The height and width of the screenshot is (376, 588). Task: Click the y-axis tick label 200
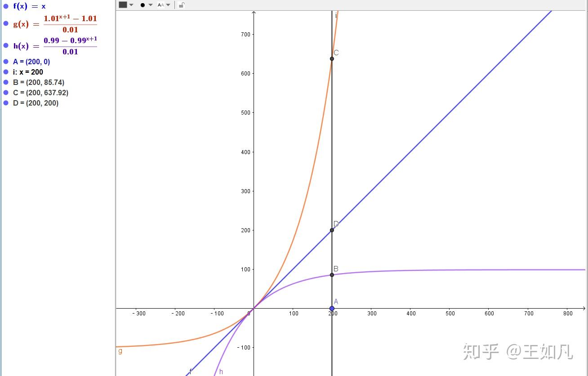(246, 230)
